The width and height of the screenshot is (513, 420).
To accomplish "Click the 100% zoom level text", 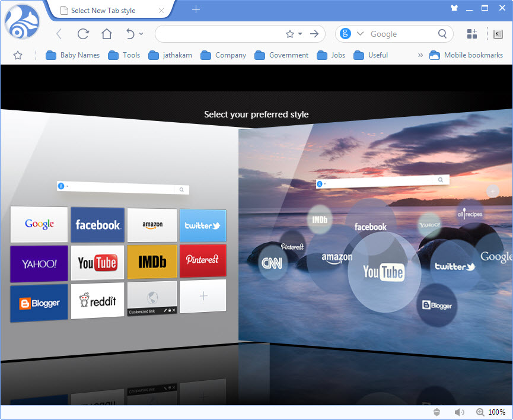I will coord(496,412).
